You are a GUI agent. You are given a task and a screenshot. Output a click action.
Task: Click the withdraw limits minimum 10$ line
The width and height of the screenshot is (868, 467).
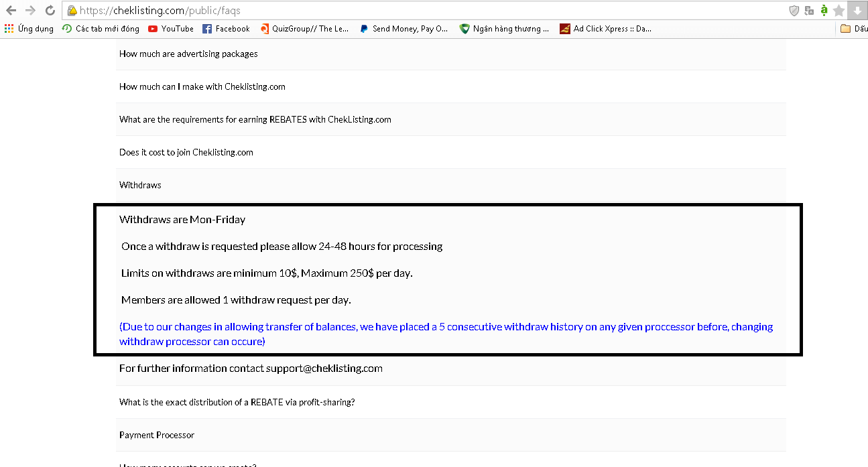(267, 273)
